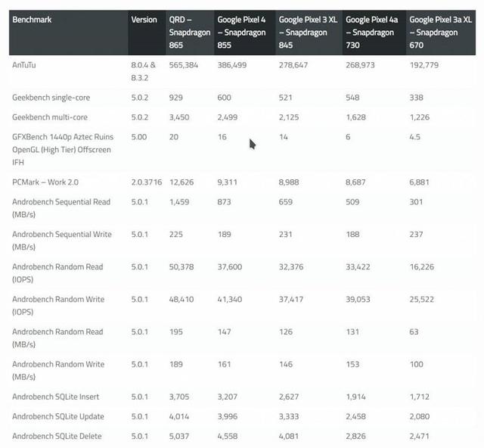Click the Google Pixel 4a header
Screen dimensions: 484x448
pyautogui.click(x=371, y=33)
